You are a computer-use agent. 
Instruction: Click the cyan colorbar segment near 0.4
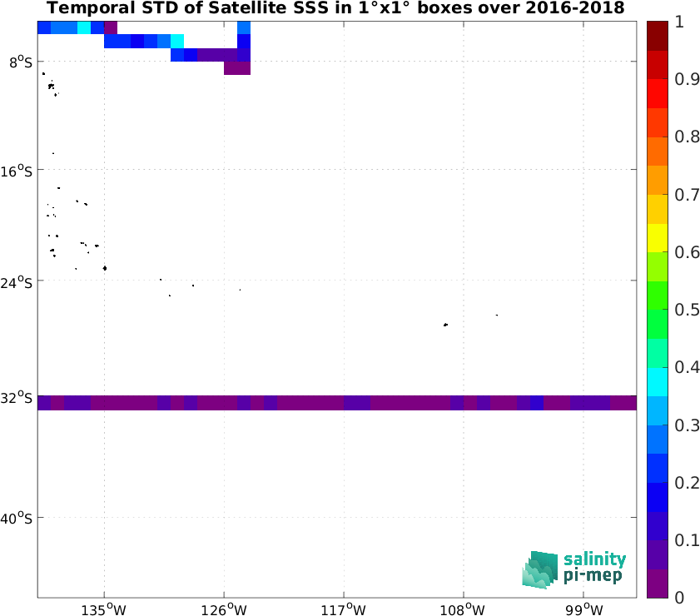[658, 381]
